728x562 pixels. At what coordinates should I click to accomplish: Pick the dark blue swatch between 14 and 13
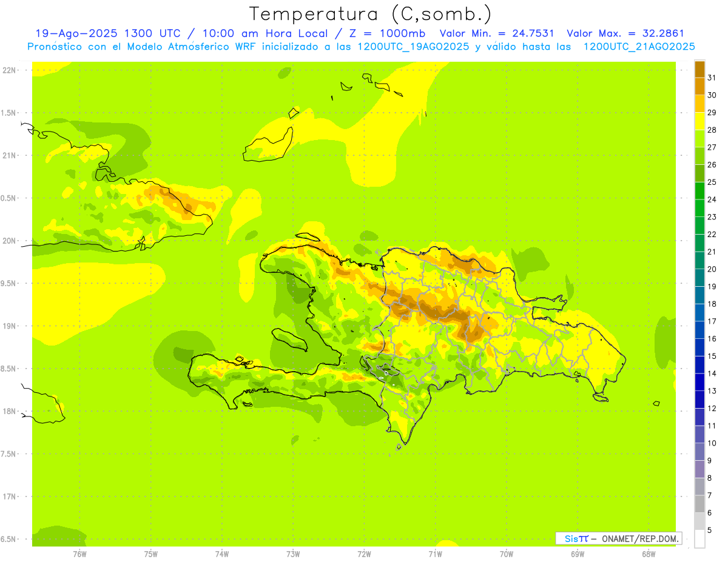tap(699, 382)
